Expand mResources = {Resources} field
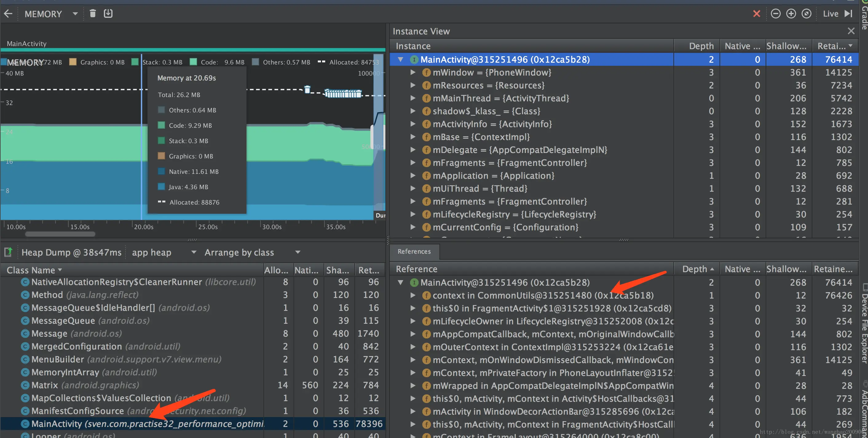Image resolution: width=868 pixels, height=438 pixels. [x=412, y=85]
